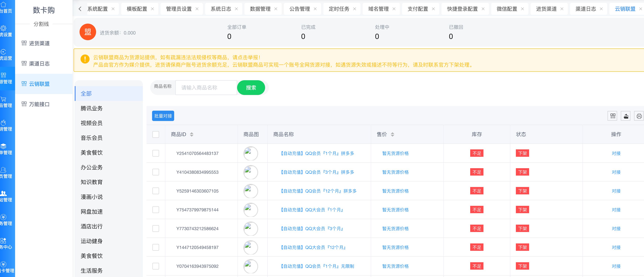Click 对接 for QQ大会员『12个月』
The height and width of the screenshot is (277, 644).
point(616,247)
